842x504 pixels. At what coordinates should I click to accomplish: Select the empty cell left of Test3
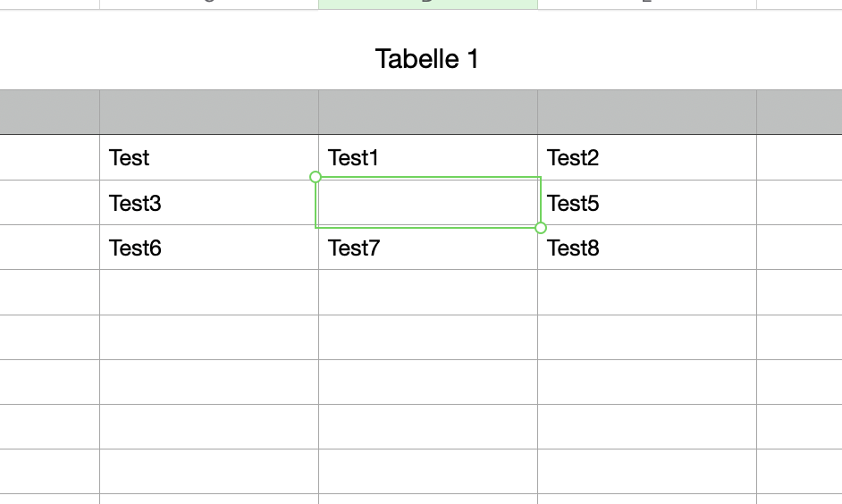pyautogui.click(x=49, y=203)
